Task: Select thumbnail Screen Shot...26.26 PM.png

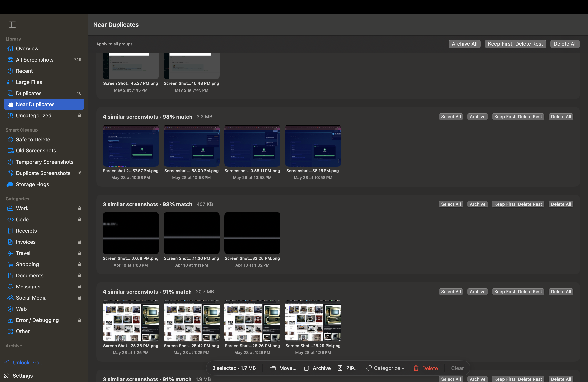Action: [252, 320]
